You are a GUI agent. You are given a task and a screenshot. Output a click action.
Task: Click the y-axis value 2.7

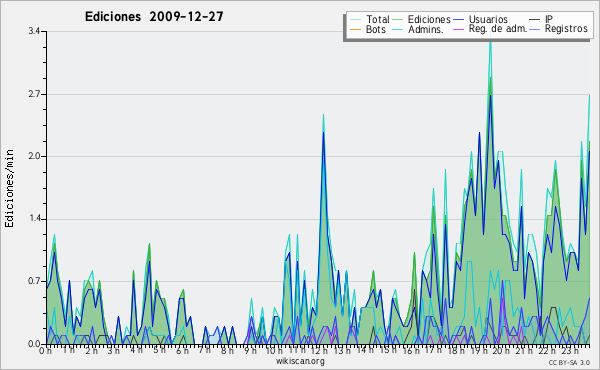[34, 94]
